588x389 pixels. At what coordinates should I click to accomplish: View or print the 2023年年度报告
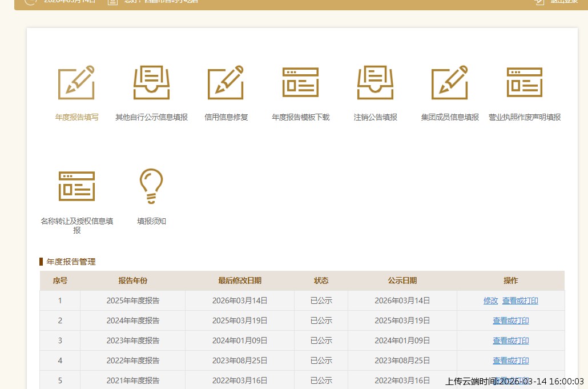[511, 341]
